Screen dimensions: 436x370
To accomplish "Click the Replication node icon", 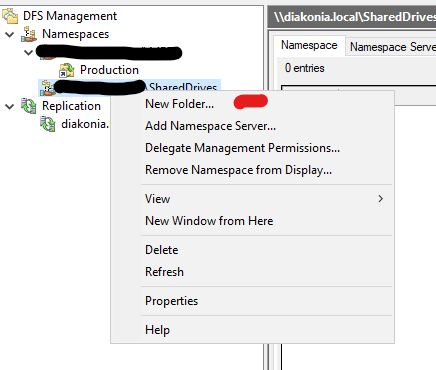I will pos(29,106).
